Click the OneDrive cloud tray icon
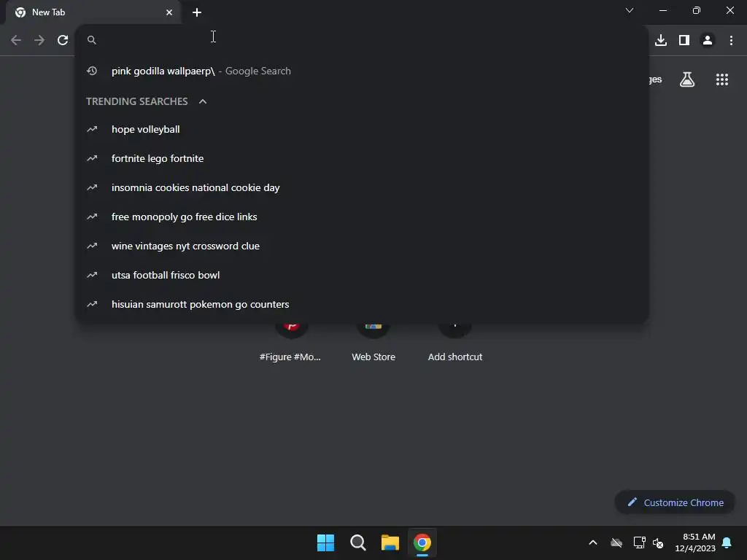The width and height of the screenshot is (747, 560). click(x=616, y=542)
